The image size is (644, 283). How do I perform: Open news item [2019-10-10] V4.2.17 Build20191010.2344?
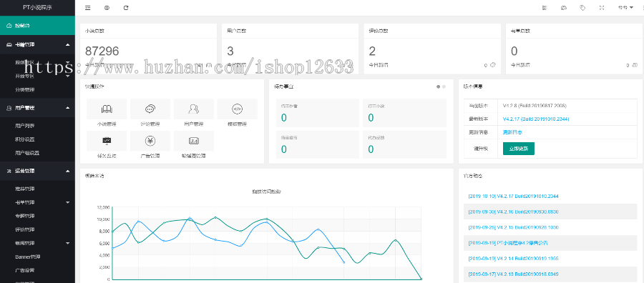click(513, 196)
